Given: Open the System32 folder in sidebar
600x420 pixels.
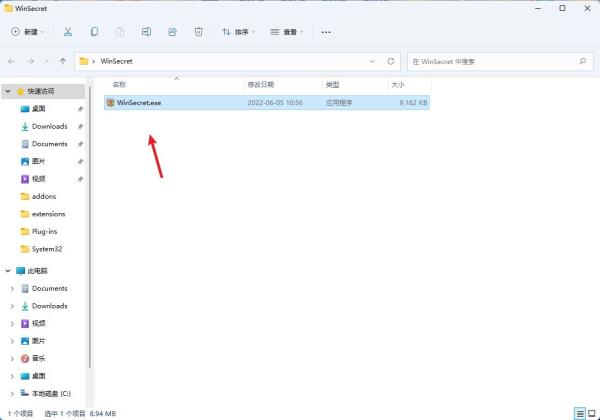Looking at the screenshot, I should (x=49, y=248).
